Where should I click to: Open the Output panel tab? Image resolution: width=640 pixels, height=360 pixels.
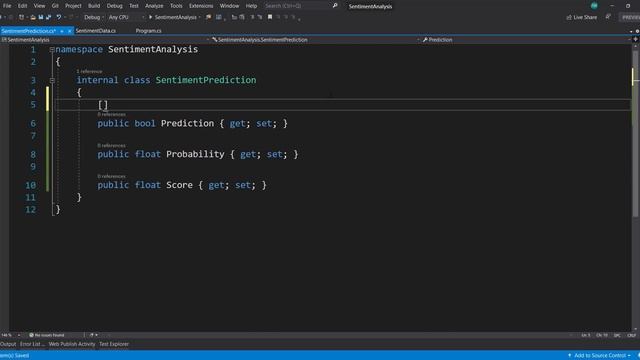[x=8, y=344]
